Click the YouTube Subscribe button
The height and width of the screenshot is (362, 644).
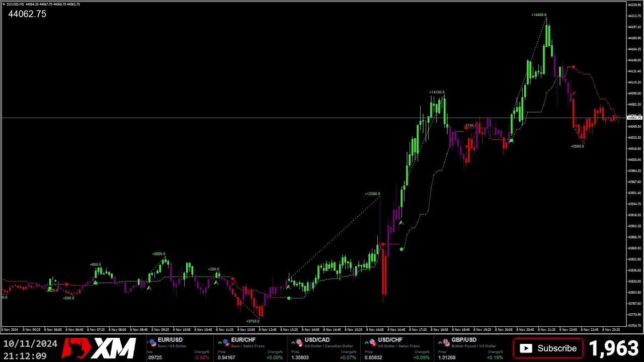pos(548,348)
